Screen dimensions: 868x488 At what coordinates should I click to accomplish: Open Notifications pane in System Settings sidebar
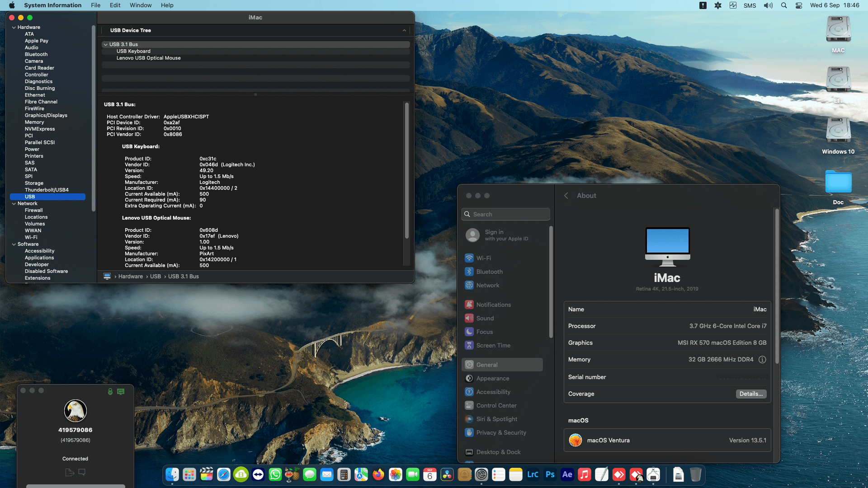tap(493, 305)
